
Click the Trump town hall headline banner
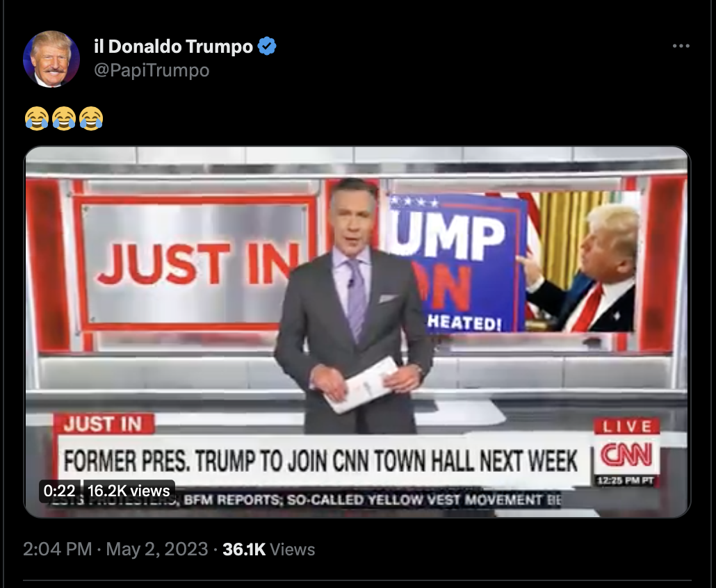(322, 461)
